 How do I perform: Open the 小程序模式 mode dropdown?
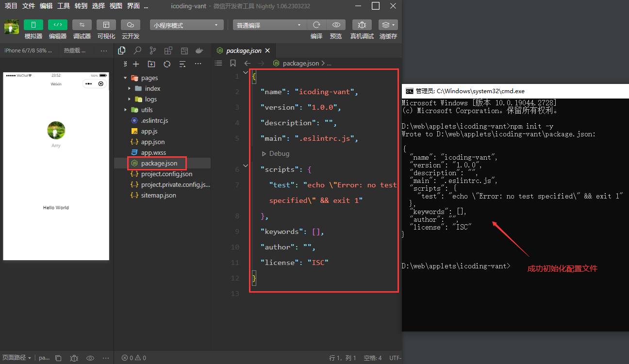tap(186, 25)
